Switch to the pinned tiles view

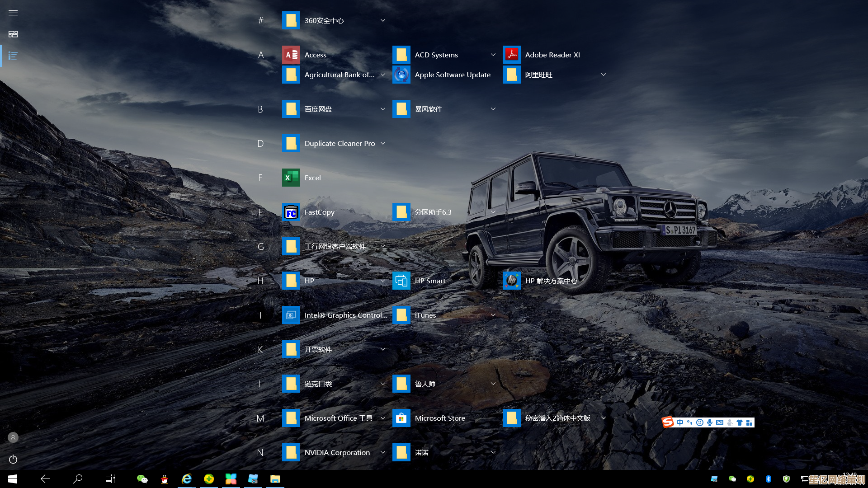[13, 34]
